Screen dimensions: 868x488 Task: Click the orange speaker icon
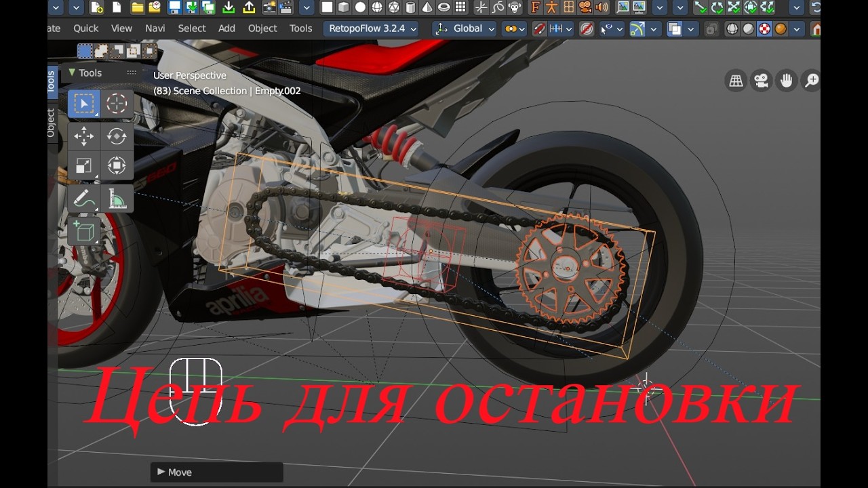(x=601, y=7)
